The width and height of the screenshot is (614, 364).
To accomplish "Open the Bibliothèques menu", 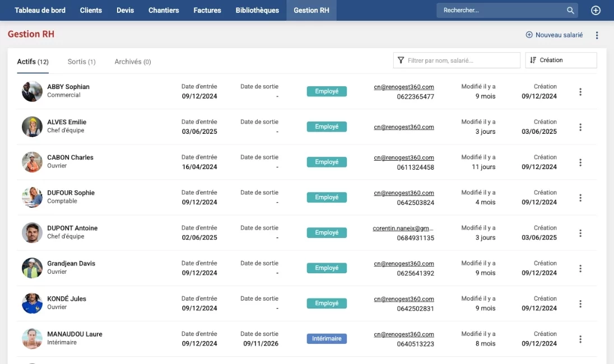I will click(257, 10).
